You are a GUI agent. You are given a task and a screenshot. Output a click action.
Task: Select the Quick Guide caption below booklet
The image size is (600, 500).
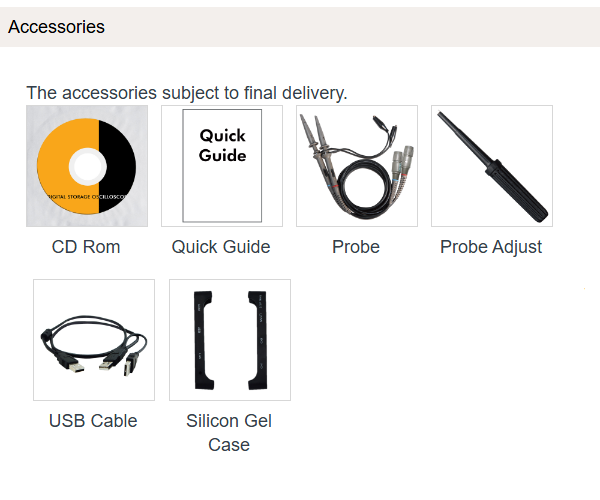[x=221, y=247]
